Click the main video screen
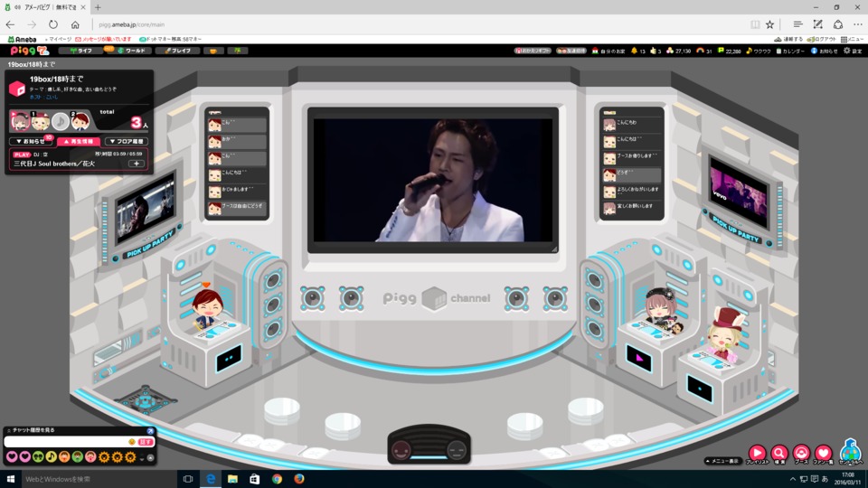The image size is (868, 488). 433,181
